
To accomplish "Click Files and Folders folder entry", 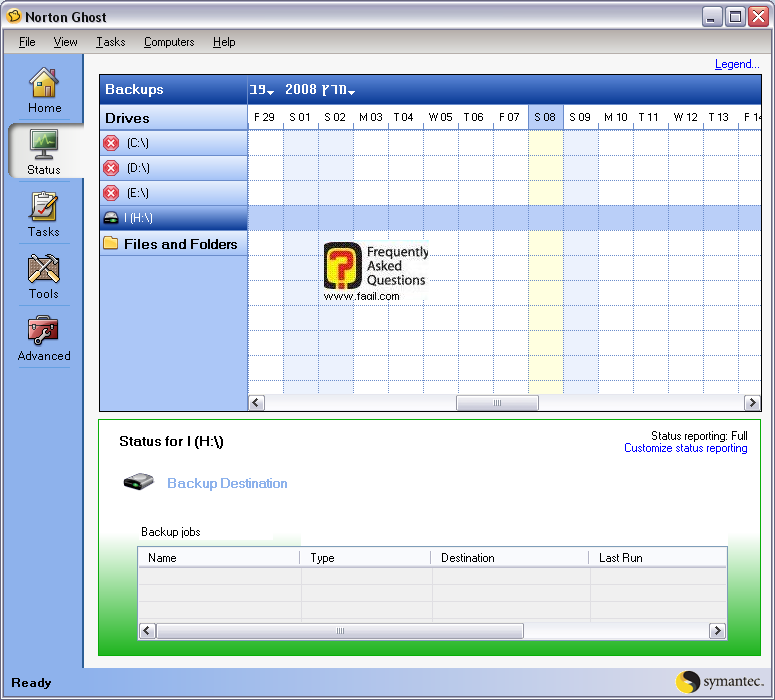I will pyautogui.click(x=173, y=244).
